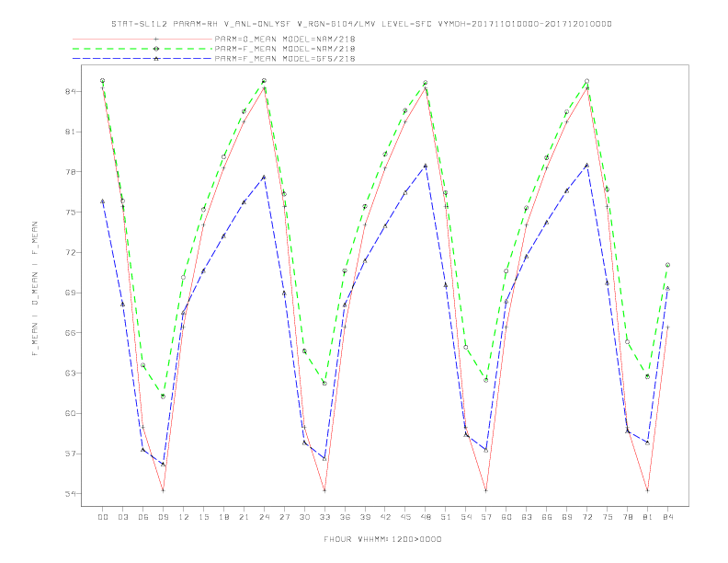Click the x-axis forecast hour label 42
The image size is (728, 563).
385,517
